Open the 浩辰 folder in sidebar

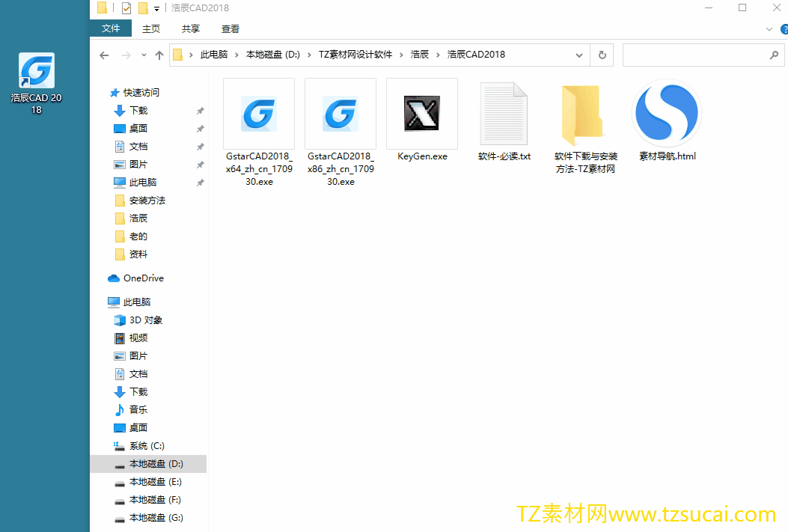coord(131,218)
